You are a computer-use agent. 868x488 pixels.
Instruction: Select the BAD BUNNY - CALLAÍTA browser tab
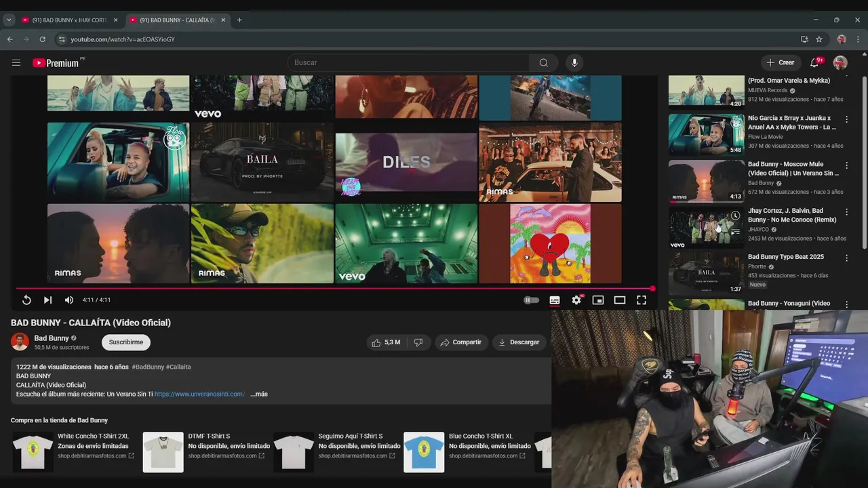point(177,20)
